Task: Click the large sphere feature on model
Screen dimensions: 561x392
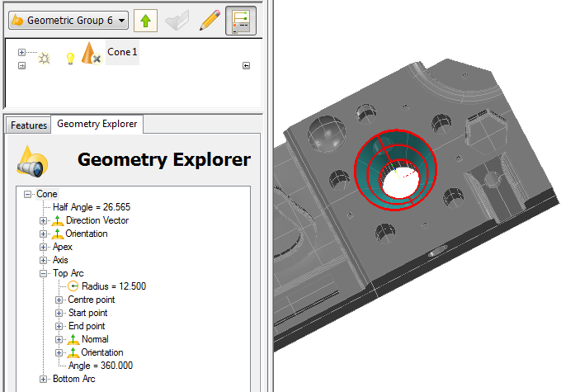Action: pyautogui.click(x=327, y=133)
